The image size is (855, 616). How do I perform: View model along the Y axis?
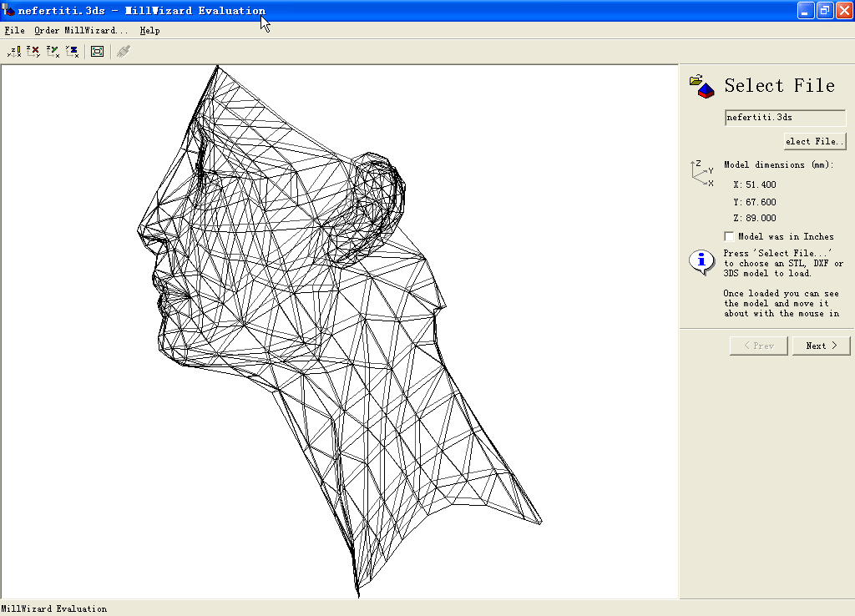coord(53,52)
